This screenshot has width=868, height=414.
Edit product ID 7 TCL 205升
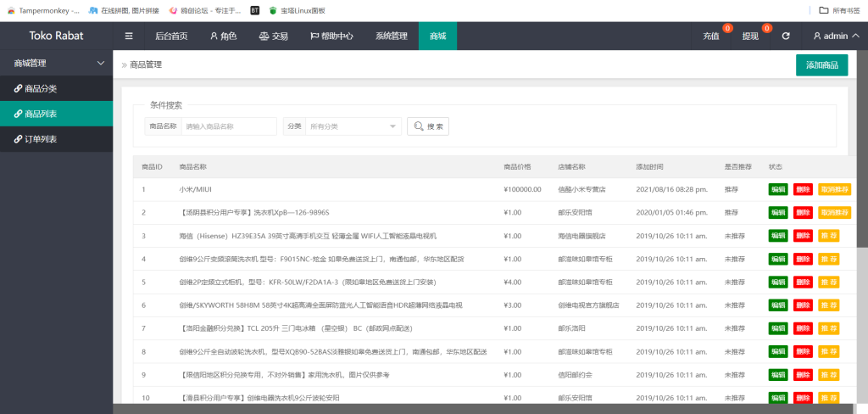[778, 328]
